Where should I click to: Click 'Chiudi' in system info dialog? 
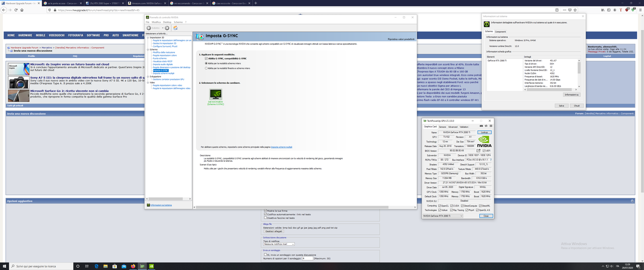[x=577, y=106]
